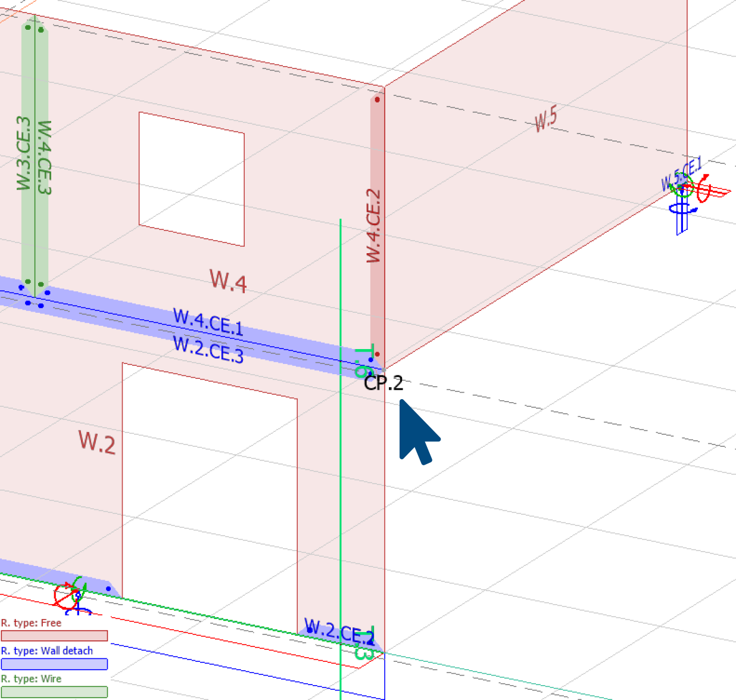Select the W.5.CE1 label near the support
Screen dimensions: 736x700
[682, 174]
